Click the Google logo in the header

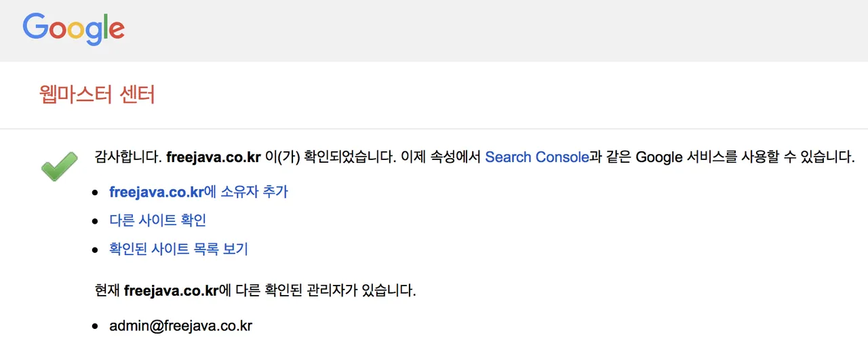(73, 31)
